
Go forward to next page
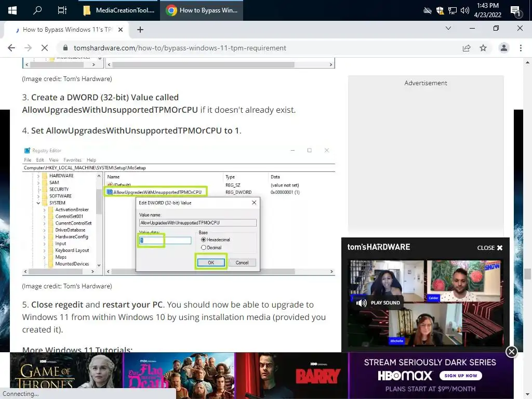28,48
